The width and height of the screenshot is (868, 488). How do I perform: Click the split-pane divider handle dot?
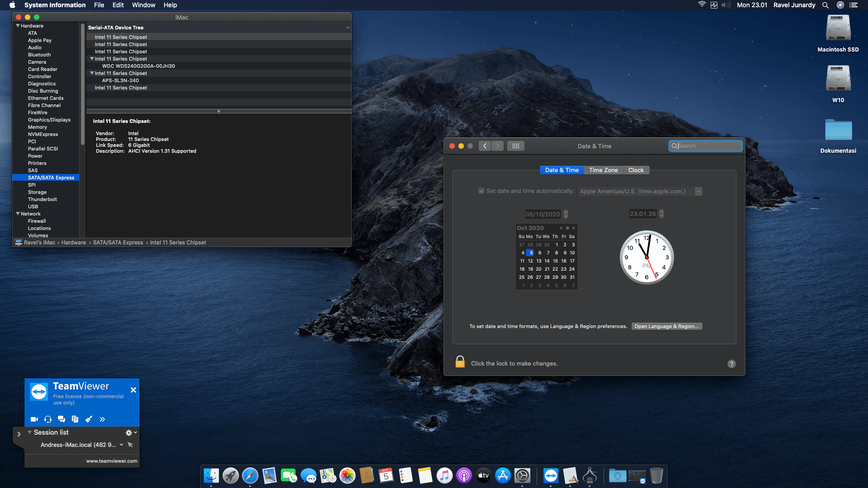[x=219, y=111]
